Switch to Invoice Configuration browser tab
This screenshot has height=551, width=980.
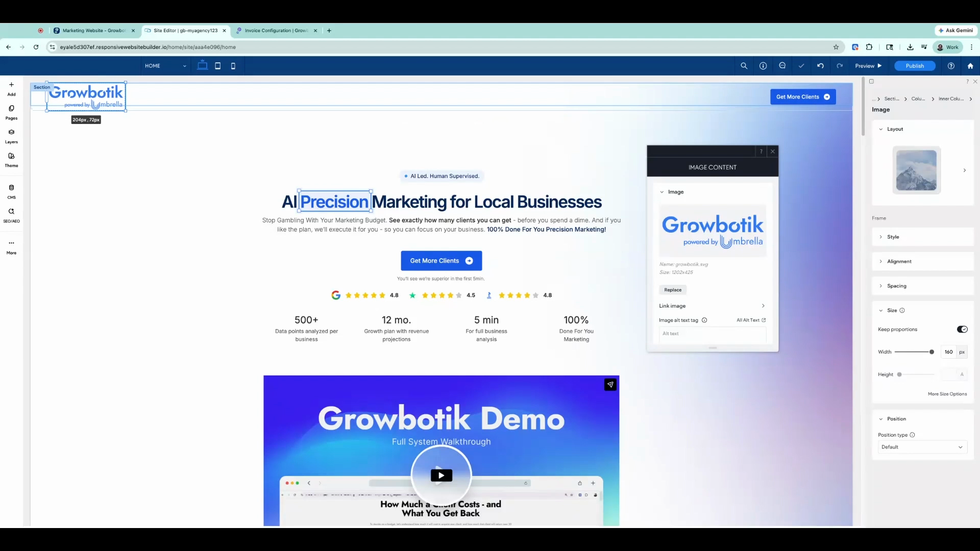click(x=276, y=31)
